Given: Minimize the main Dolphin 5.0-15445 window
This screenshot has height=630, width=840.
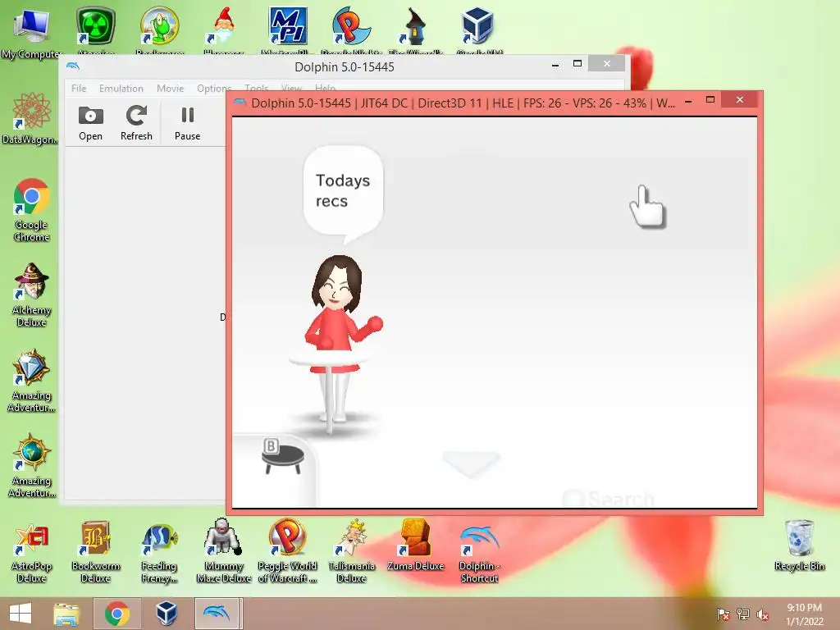Looking at the screenshot, I should pos(555,65).
